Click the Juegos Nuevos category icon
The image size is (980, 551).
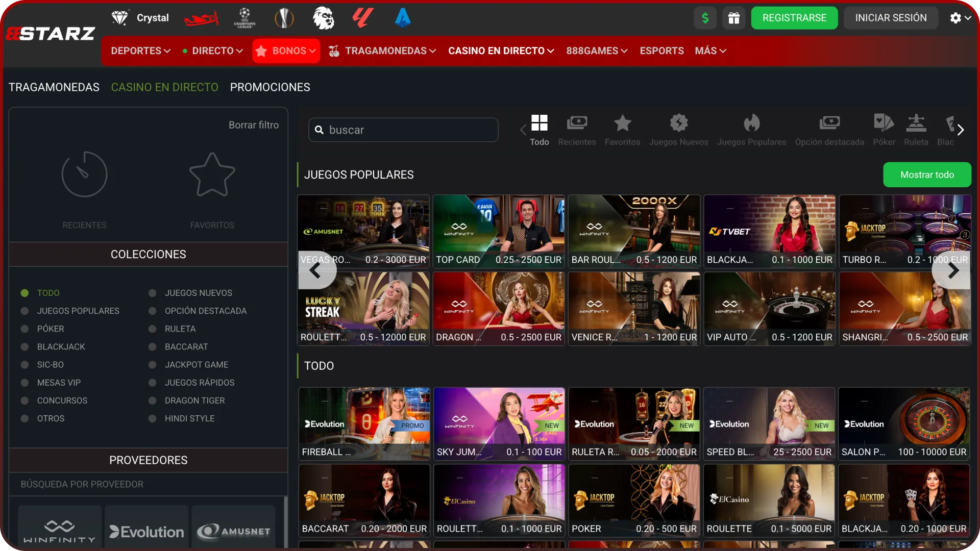(x=678, y=124)
